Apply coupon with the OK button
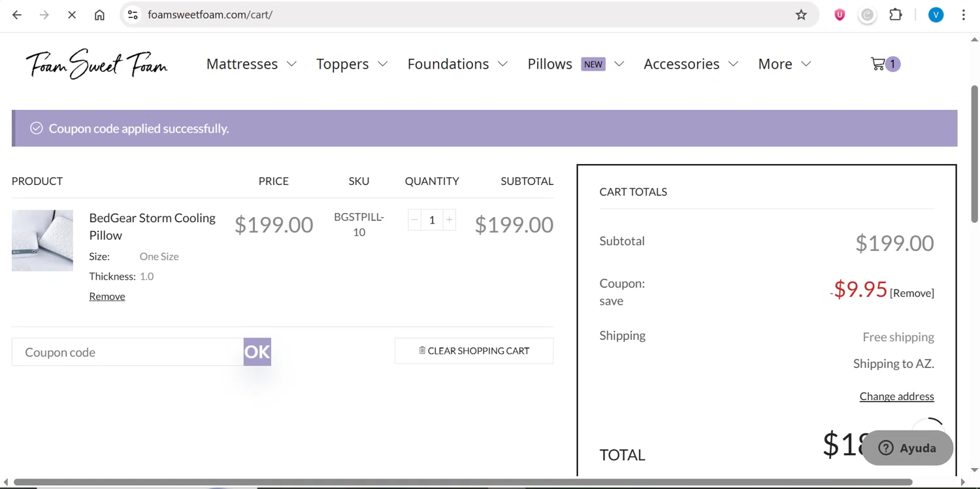Screen dimensions: 980x489 [x=257, y=352]
